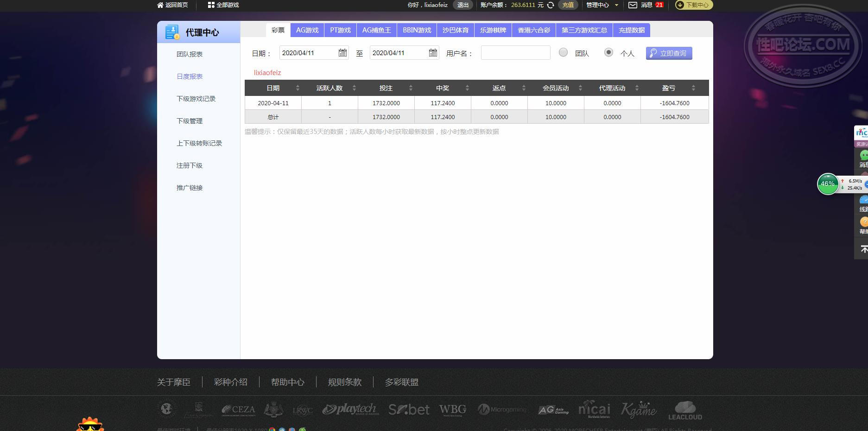
Task: Open the 规则条款 footer link
Action: click(345, 382)
